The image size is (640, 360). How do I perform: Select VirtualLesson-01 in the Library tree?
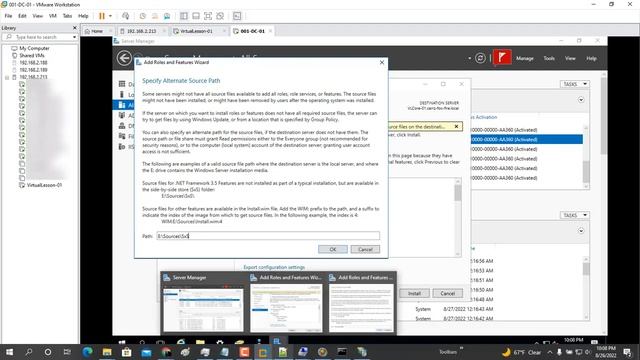pos(44,185)
